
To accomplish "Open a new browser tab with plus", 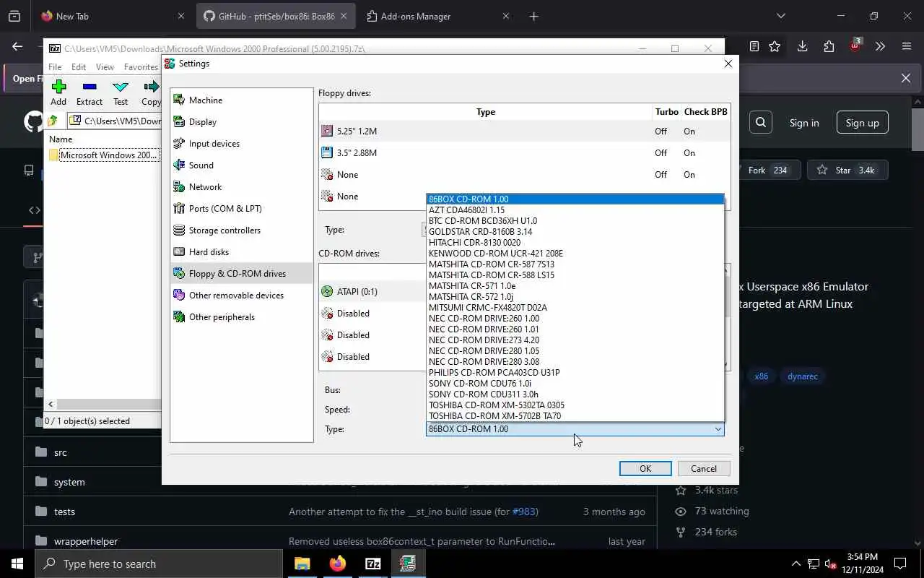I will (533, 16).
